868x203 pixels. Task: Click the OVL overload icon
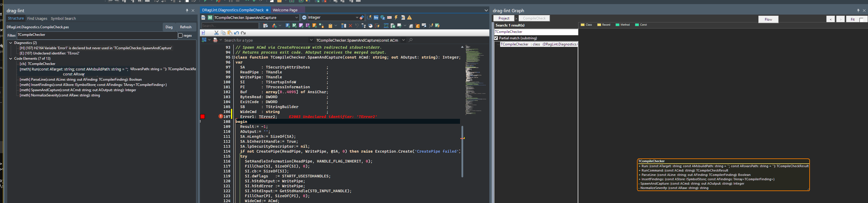tap(389, 17)
